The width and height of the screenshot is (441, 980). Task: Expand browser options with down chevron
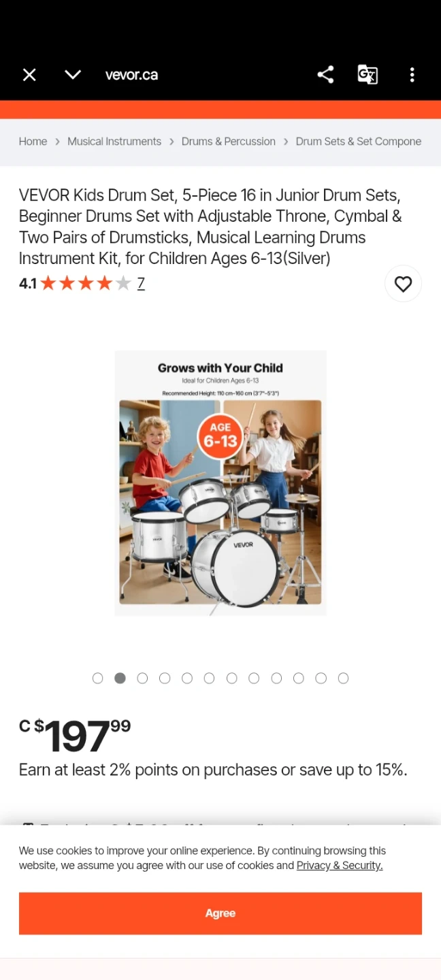(x=73, y=75)
